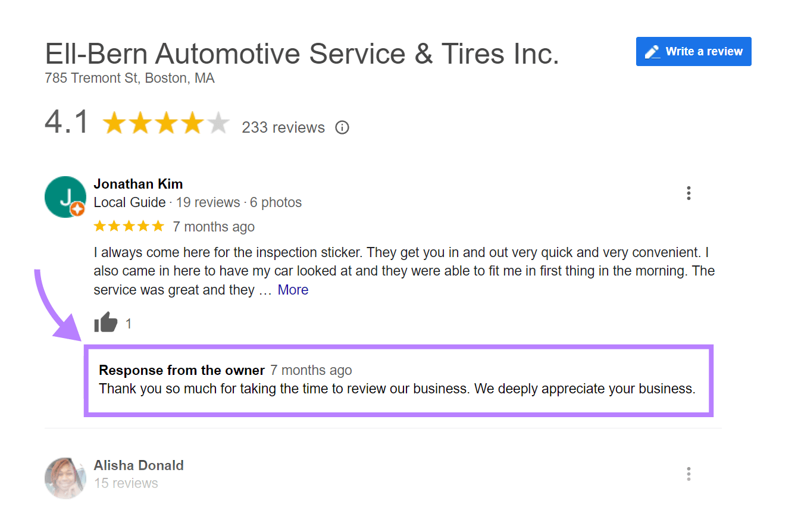The height and width of the screenshot is (532, 798).
Task: Click the pencil icon in Write a review
Action: 652,52
